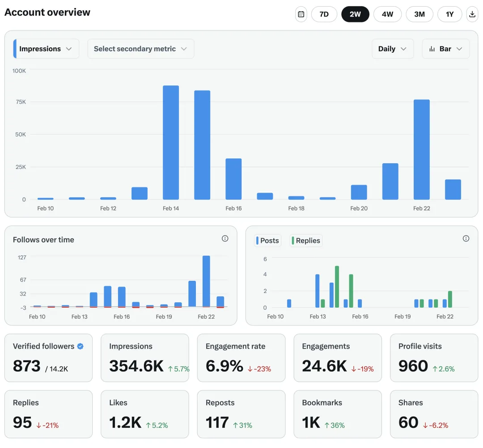Toggle the Posts legend in the activity chart

pos(267,240)
